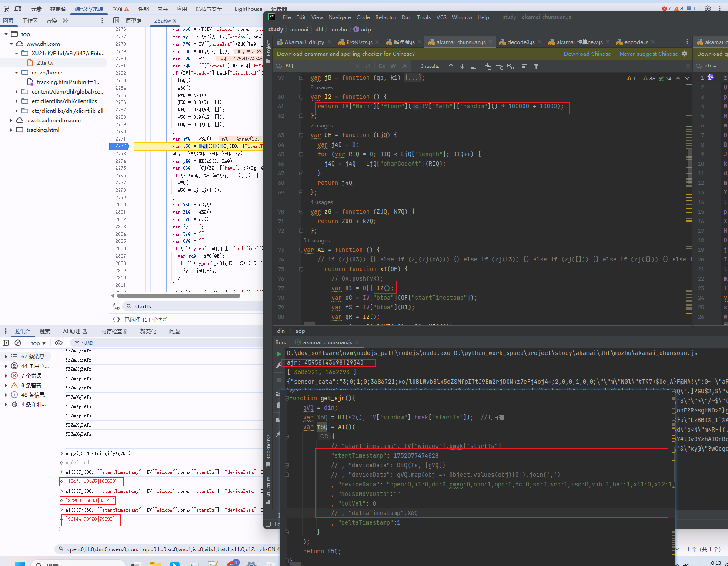Toggle Regex option in PyCharm search

point(404,66)
